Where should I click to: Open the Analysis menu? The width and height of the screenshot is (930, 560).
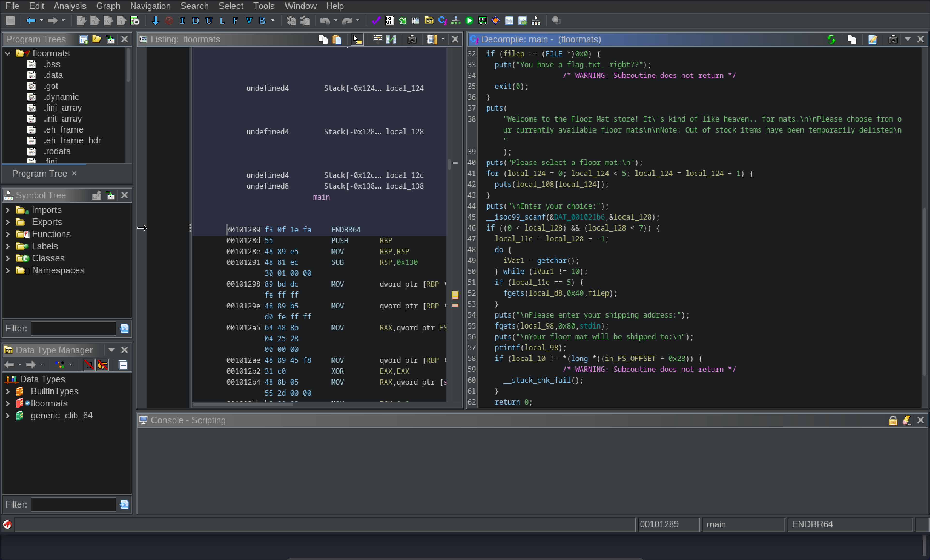(70, 6)
